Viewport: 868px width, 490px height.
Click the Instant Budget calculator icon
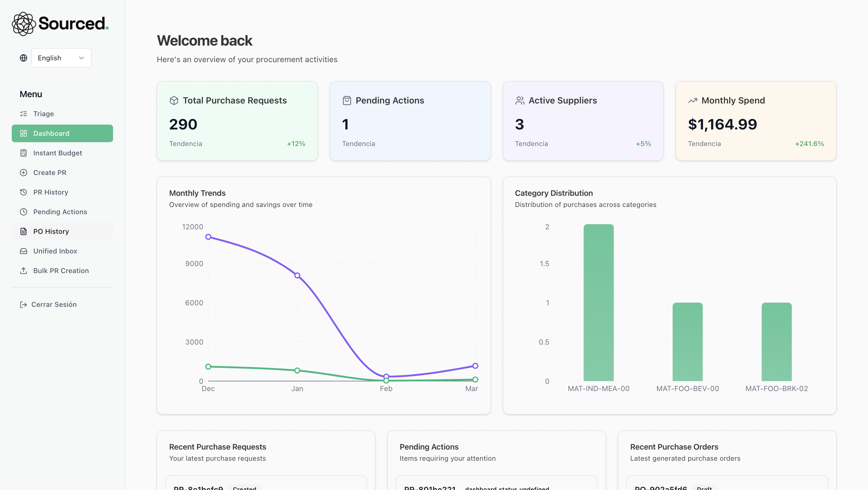coord(23,153)
